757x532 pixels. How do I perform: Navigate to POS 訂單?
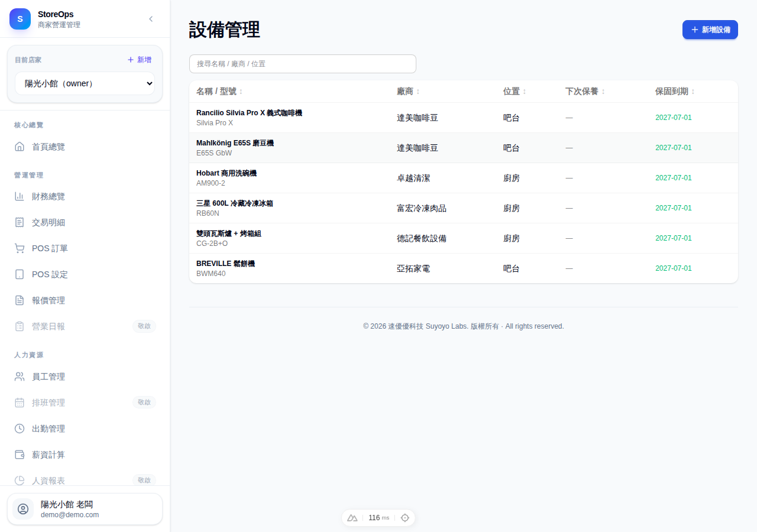pos(85,248)
